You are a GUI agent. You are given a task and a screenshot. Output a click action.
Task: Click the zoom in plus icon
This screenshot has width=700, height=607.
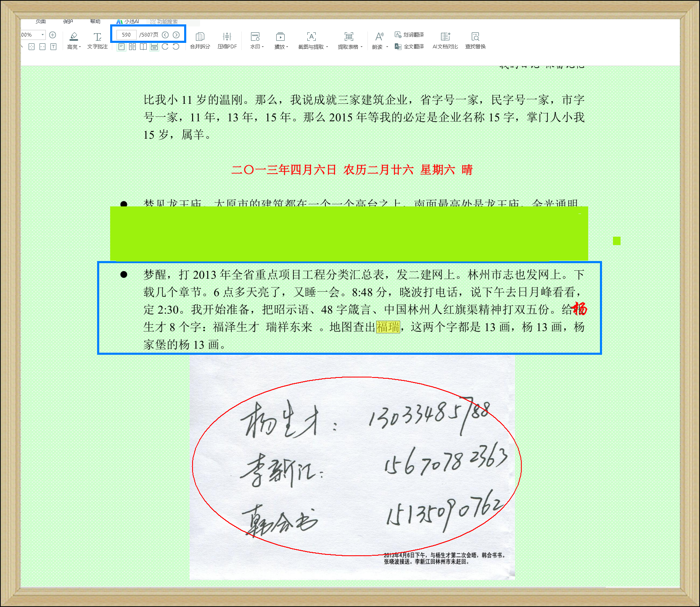pyautogui.click(x=53, y=35)
